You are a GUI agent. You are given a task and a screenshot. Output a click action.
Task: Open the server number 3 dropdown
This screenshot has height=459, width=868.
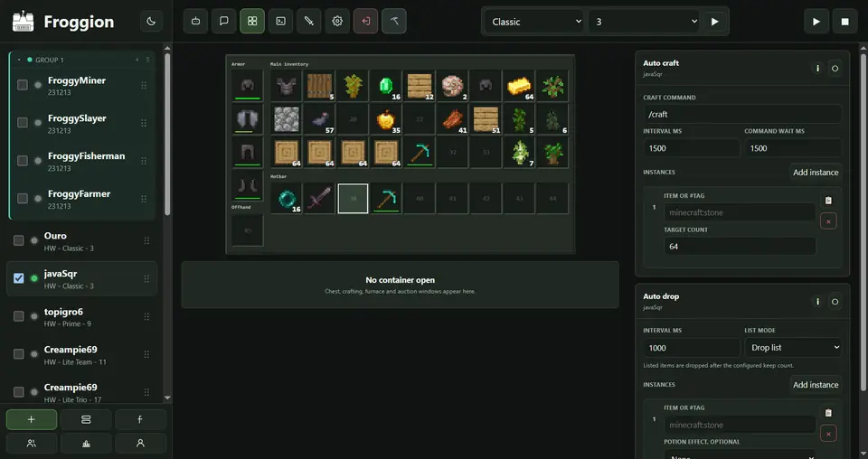[x=646, y=22]
